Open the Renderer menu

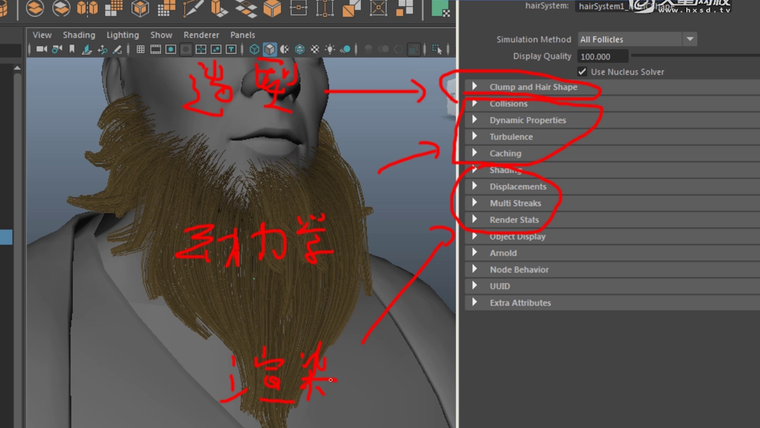click(201, 35)
